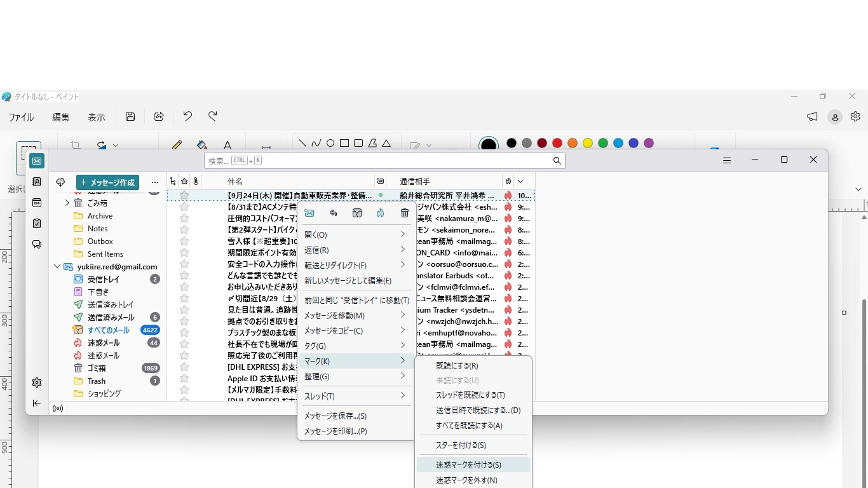868x488 pixels.
Task: Choose メッセージを印刷...(P) entry
Action: [x=356, y=431]
